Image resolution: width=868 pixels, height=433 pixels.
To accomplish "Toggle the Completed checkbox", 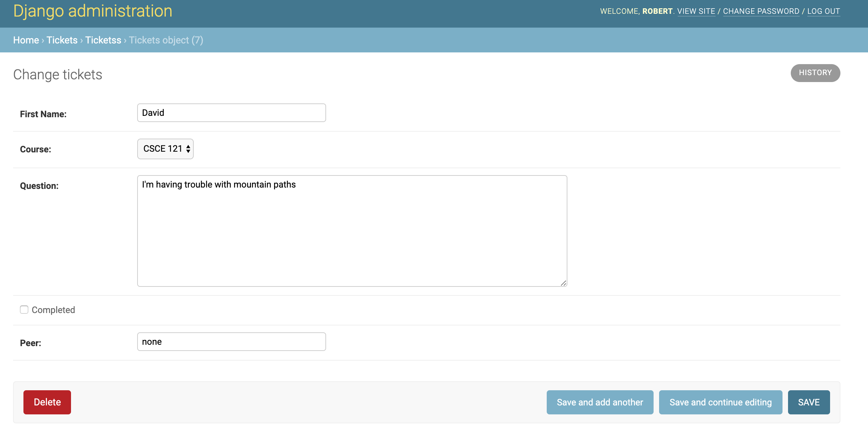I will coord(24,310).
